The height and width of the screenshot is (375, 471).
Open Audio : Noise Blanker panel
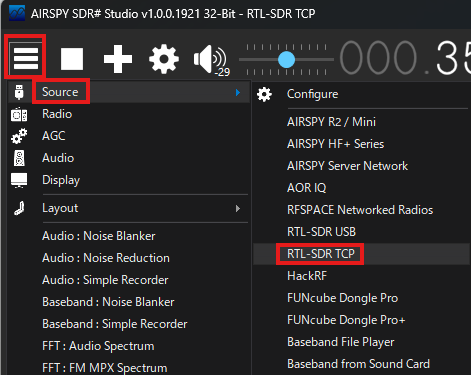coord(99,236)
